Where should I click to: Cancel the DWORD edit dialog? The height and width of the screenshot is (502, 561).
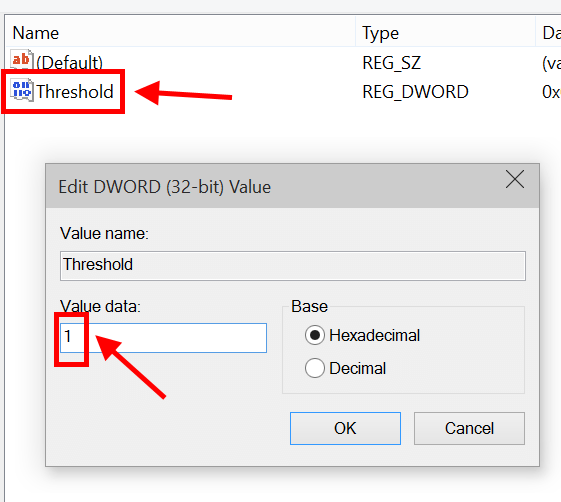[x=469, y=428]
